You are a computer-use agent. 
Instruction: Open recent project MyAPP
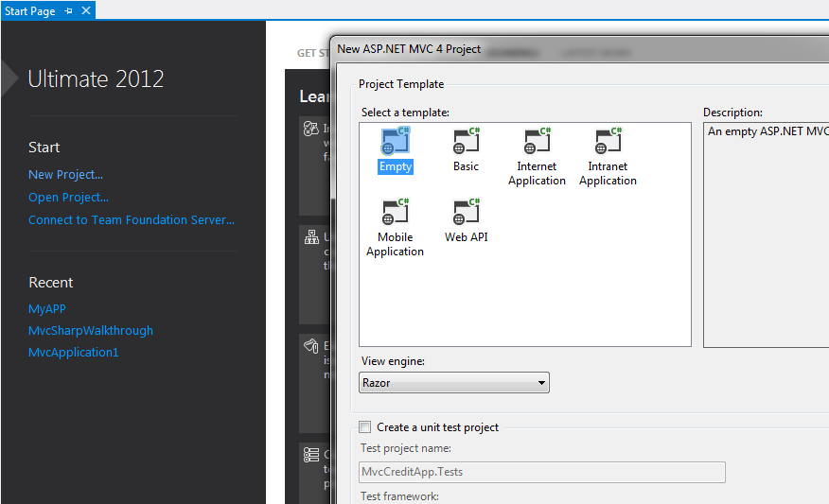click(47, 308)
